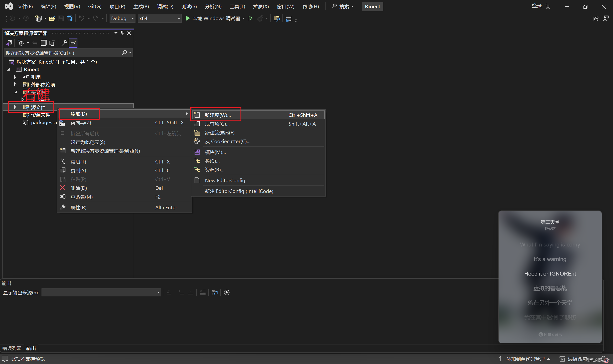Click the Save All toolbar icon
This screenshot has height=364, width=613.
(69, 18)
